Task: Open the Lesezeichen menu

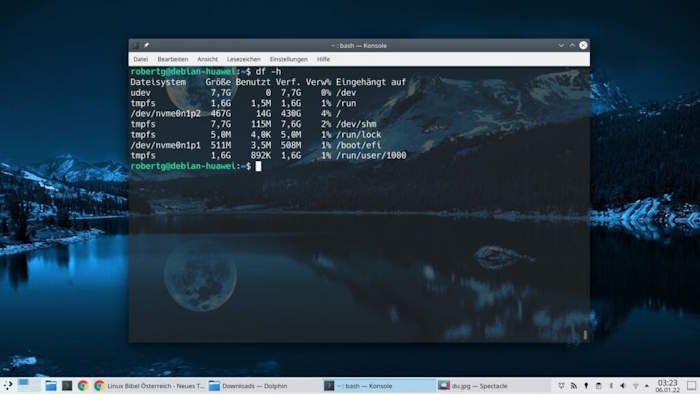Action: 243,59
